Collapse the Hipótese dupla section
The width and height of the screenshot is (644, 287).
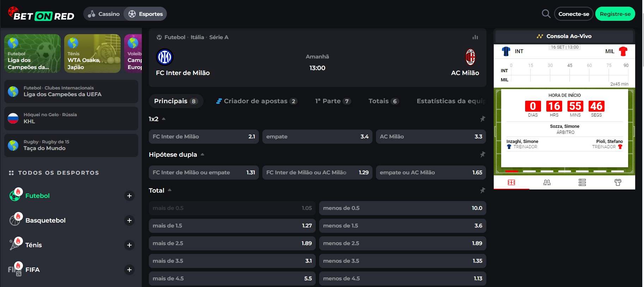pos(202,155)
